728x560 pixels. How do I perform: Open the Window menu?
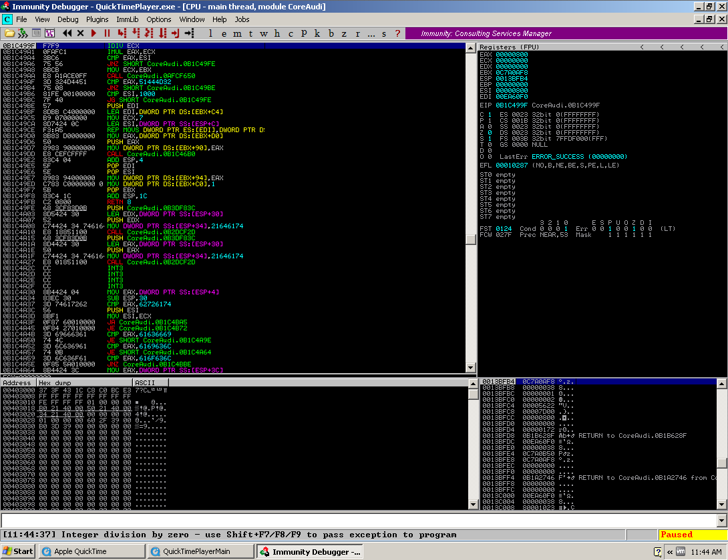[x=192, y=19]
